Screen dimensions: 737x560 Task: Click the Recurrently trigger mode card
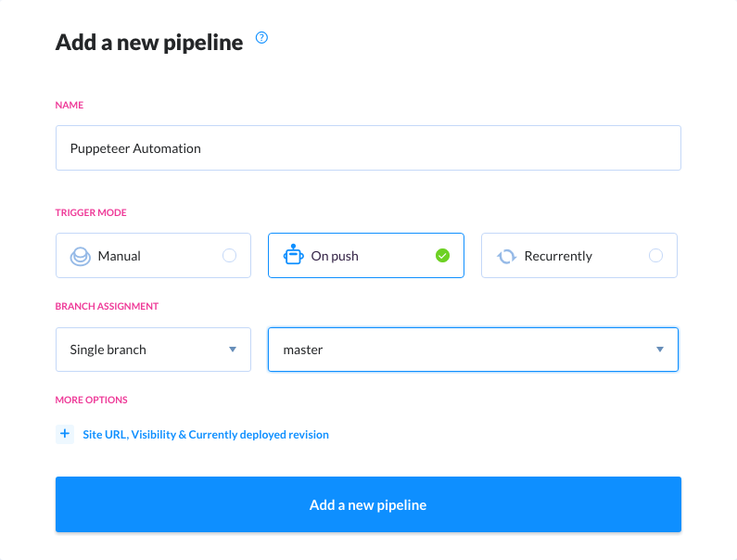[x=579, y=255]
